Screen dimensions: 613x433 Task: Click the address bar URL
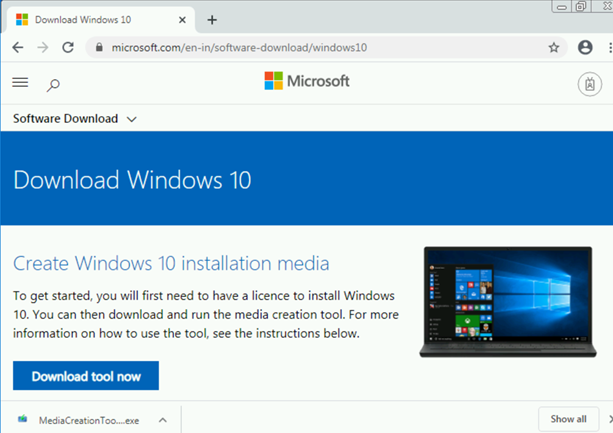coord(239,48)
